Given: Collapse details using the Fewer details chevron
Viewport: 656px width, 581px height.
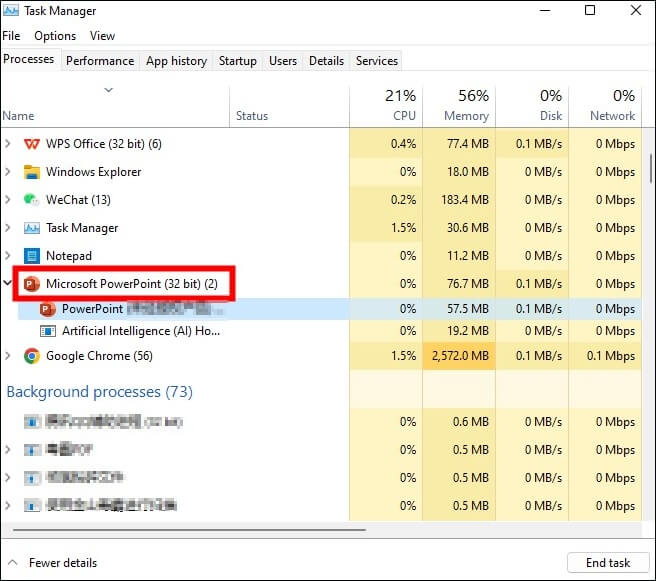Looking at the screenshot, I should coord(13,563).
